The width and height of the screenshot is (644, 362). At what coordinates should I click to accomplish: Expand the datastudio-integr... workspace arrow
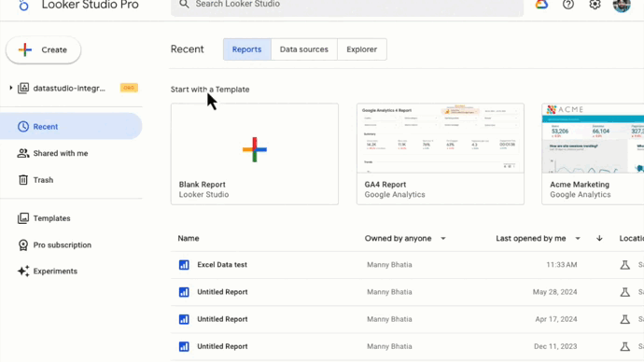(x=11, y=88)
